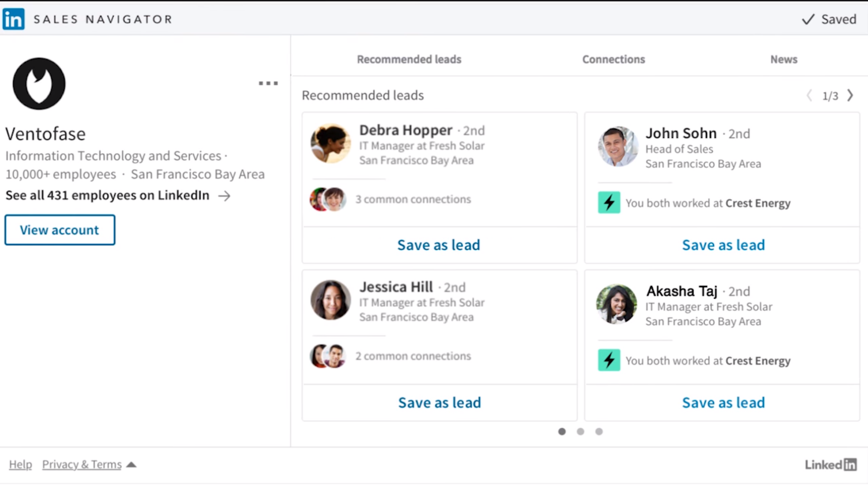Open Debra Hopper's name link
868x488 pixels.
[406, 130]
